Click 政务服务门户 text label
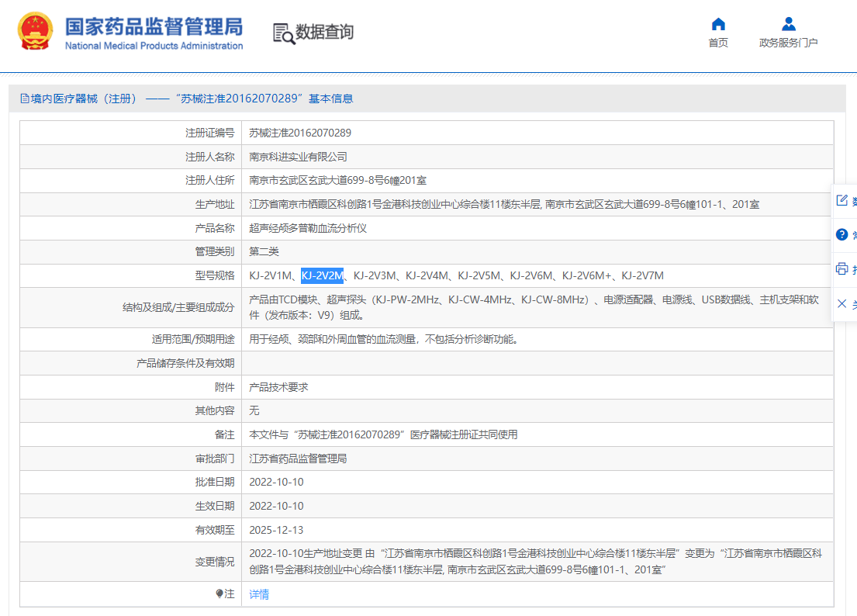 (788, 43)
